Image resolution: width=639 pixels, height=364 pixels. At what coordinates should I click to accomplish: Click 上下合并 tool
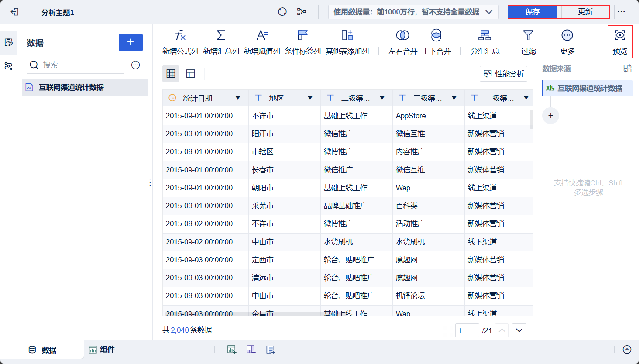[436, 42]
